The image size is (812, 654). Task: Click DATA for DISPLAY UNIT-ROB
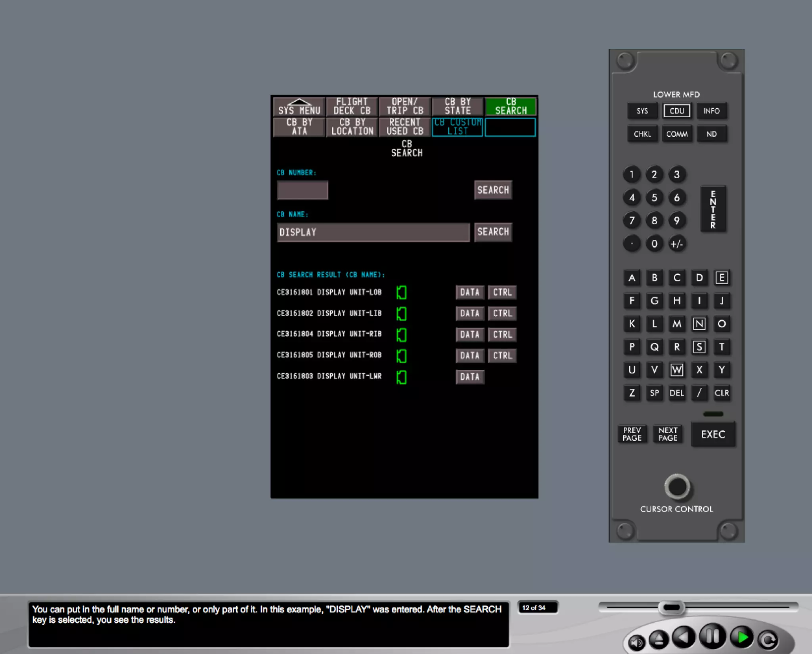[470, 356]
